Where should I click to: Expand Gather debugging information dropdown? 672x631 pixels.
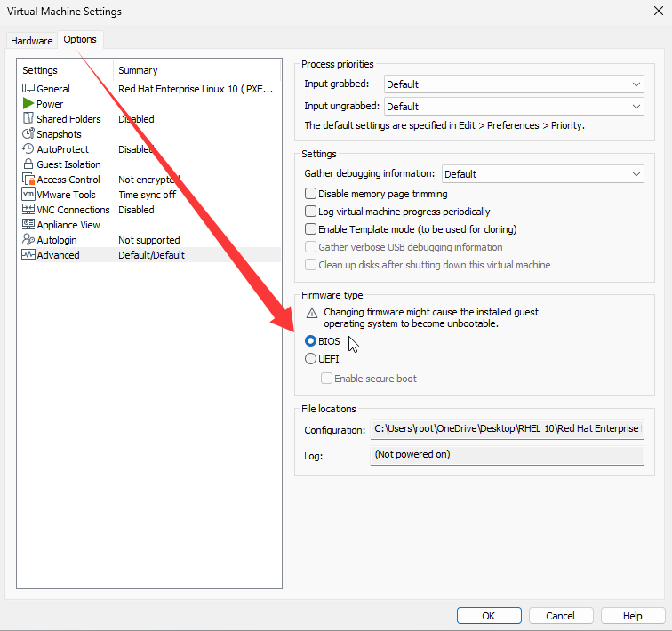542,174
